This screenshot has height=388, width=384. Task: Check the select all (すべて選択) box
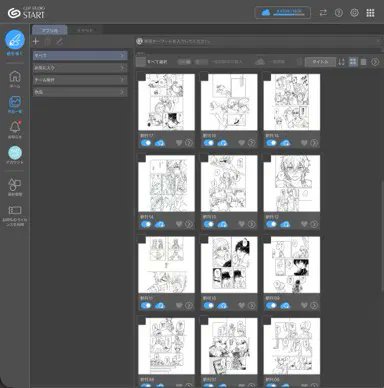click(141, 62)
